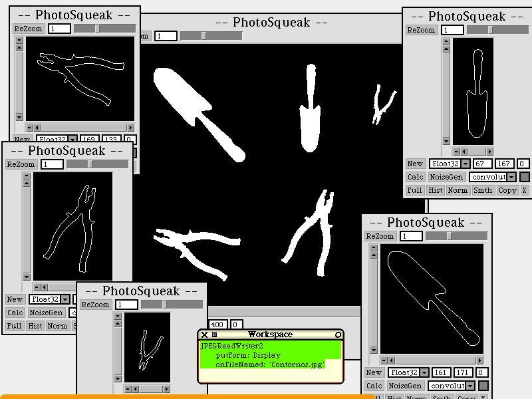Click scroll-left arrow in horizontal pliers outline window
This screenshot has height=399, width=532.
click(37, 128)
